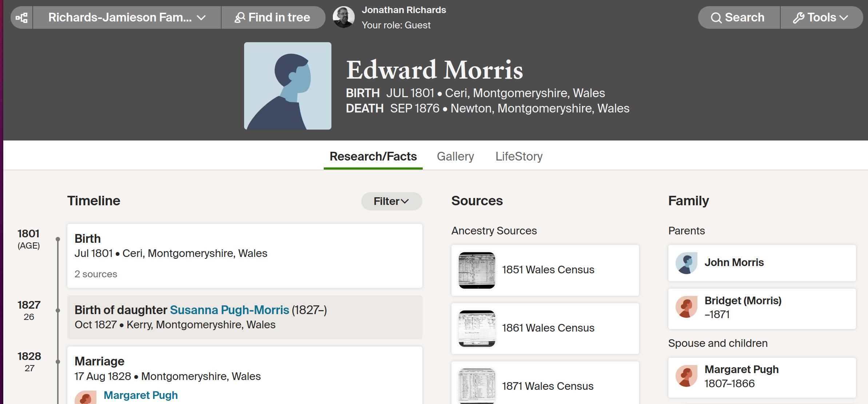The image size is (868, 404).
Task: Open the 1861 Wales Census source
Action: [x=545, y=329]
